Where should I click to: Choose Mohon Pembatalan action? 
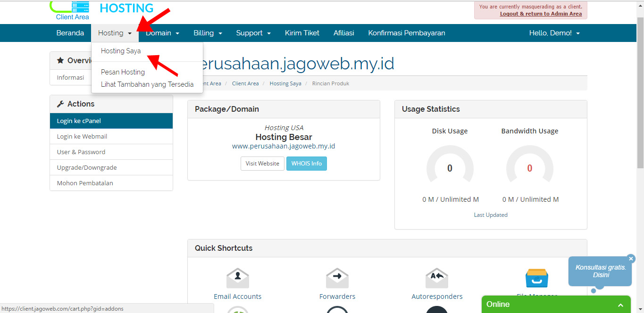[x=111, y=183]
